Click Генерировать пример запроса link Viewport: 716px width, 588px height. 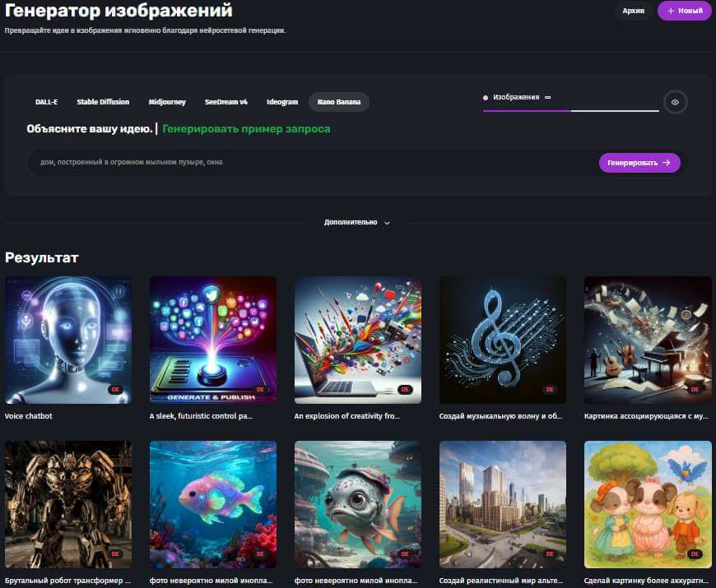click(246, 129)
